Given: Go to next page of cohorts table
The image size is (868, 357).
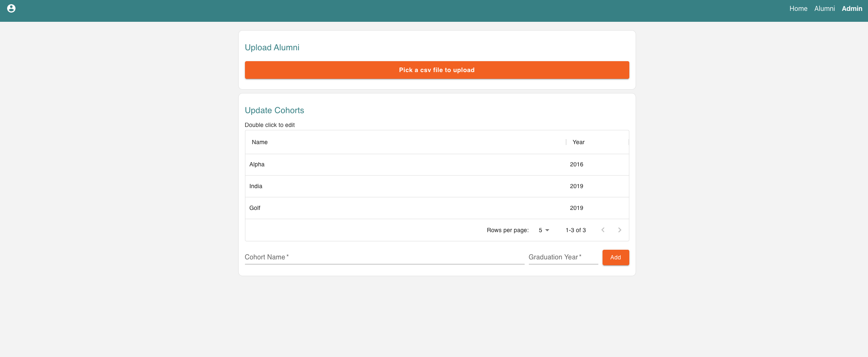Looking at the screenshot, I should (x=620, y=230).
